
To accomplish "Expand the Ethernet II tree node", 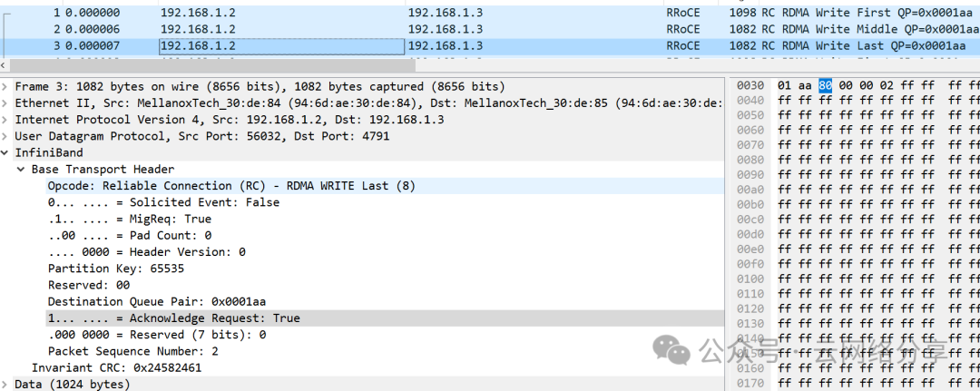I will tap(5, 103).
